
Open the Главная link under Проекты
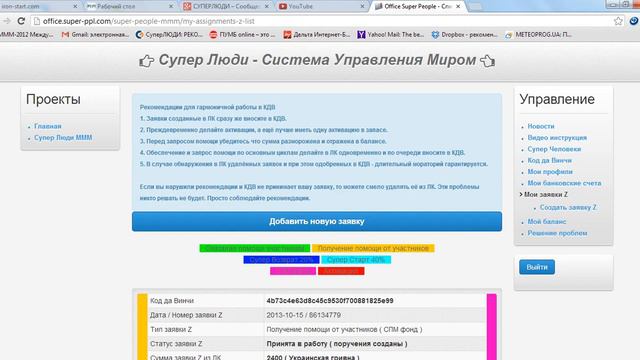(48, 126)
